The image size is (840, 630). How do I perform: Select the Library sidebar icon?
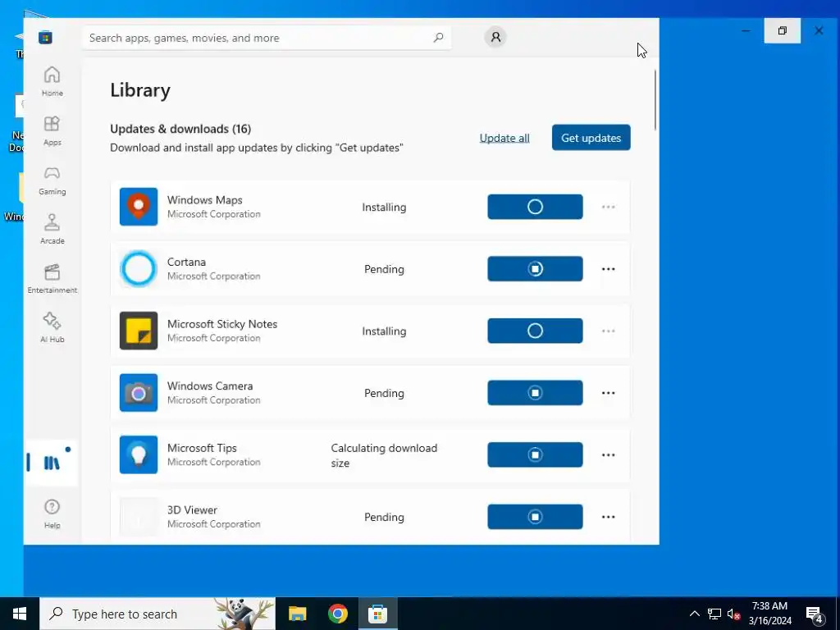52,463
